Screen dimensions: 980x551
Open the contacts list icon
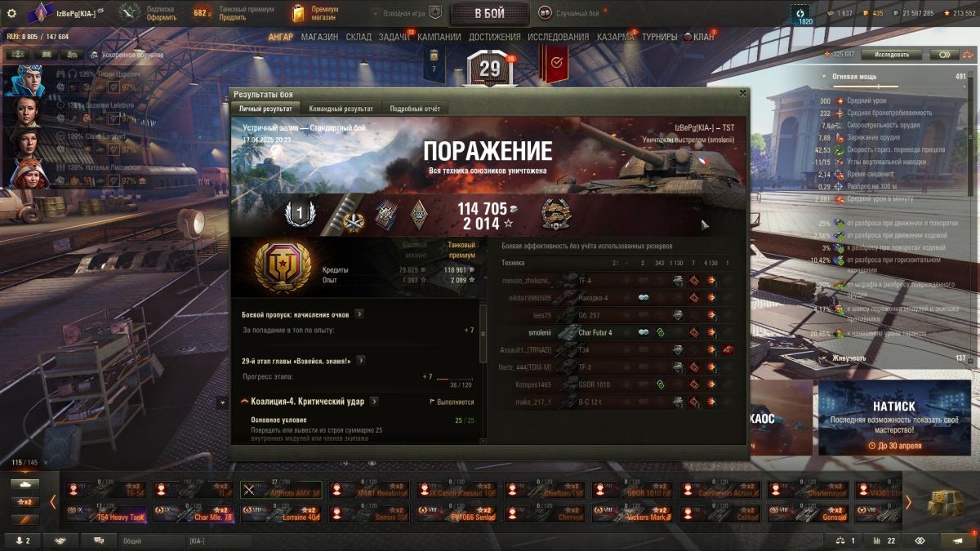pos(22,540)
